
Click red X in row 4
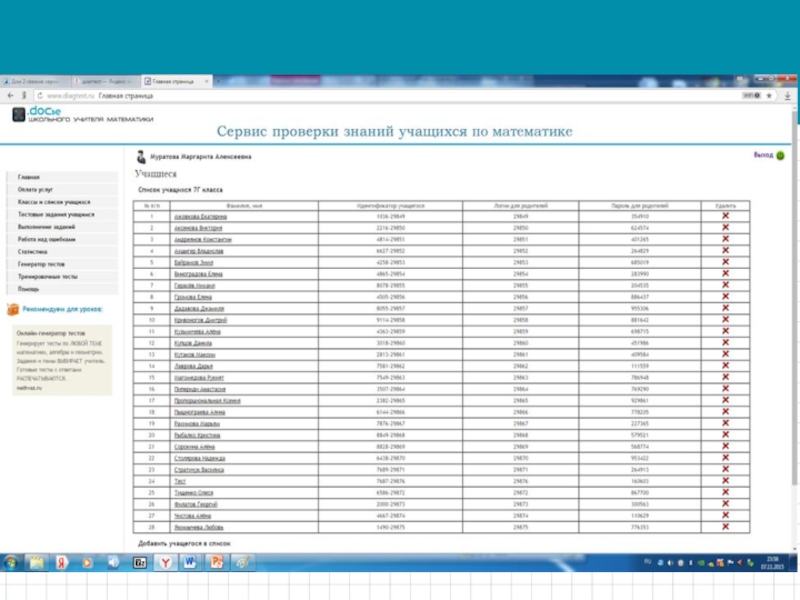pos(725,250)
